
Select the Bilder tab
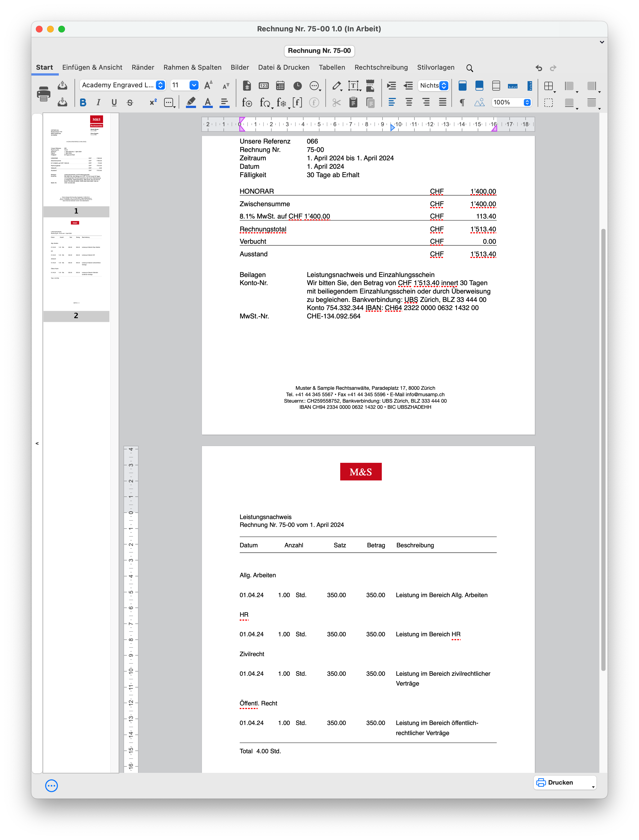[240, 67]
